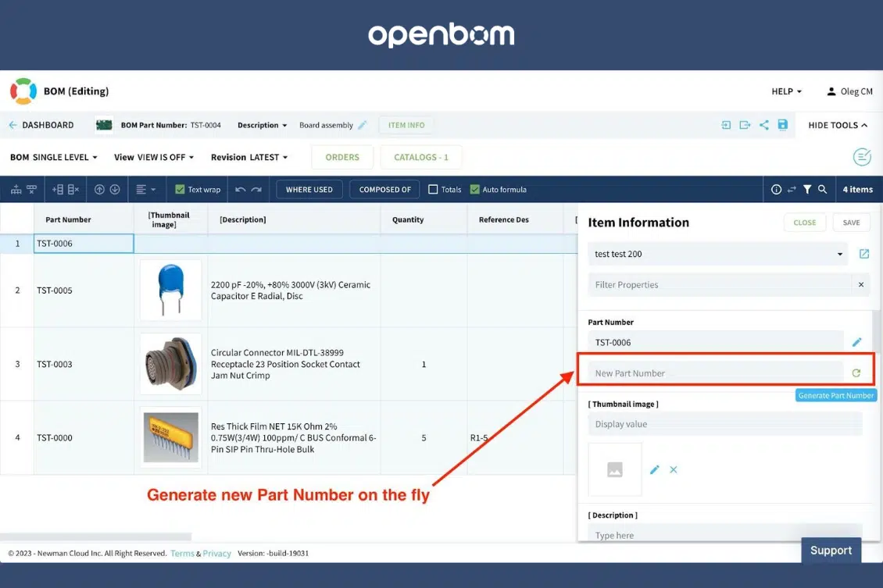Click the info circle icon in toolbar
This screenshot has height=588, width=883.
(x=776, y=190)
